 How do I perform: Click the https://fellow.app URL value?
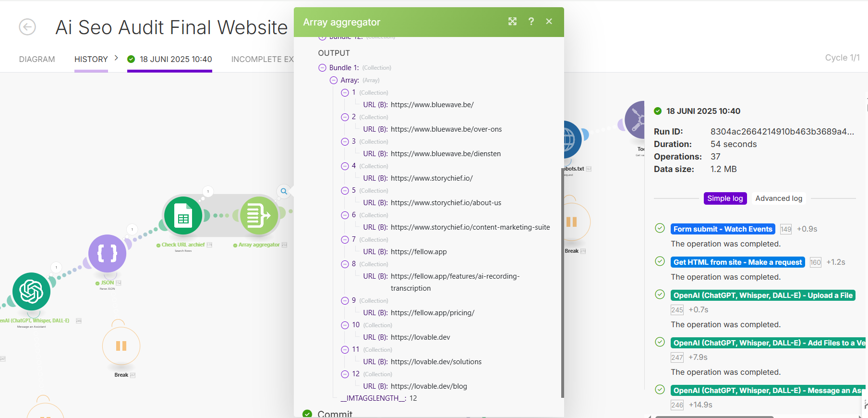(419, 252)
